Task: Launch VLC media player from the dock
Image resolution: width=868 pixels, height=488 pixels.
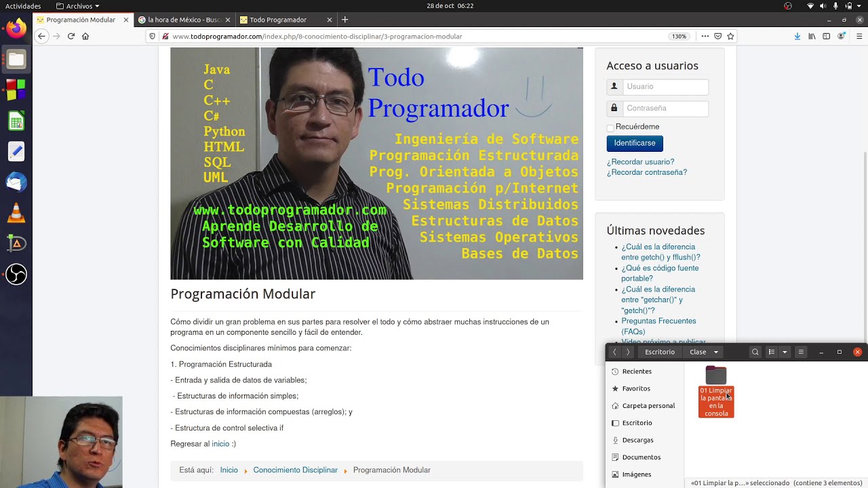Action: (16, 213)
